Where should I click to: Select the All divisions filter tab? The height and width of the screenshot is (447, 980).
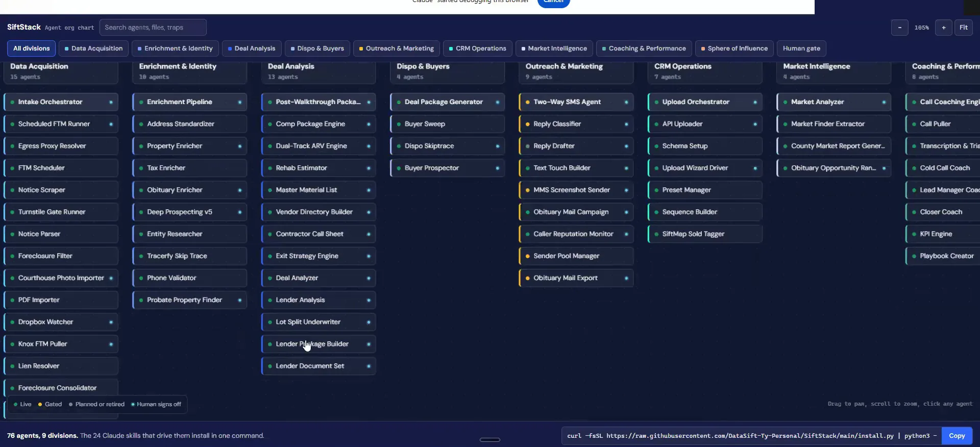(x=32, y=48)
